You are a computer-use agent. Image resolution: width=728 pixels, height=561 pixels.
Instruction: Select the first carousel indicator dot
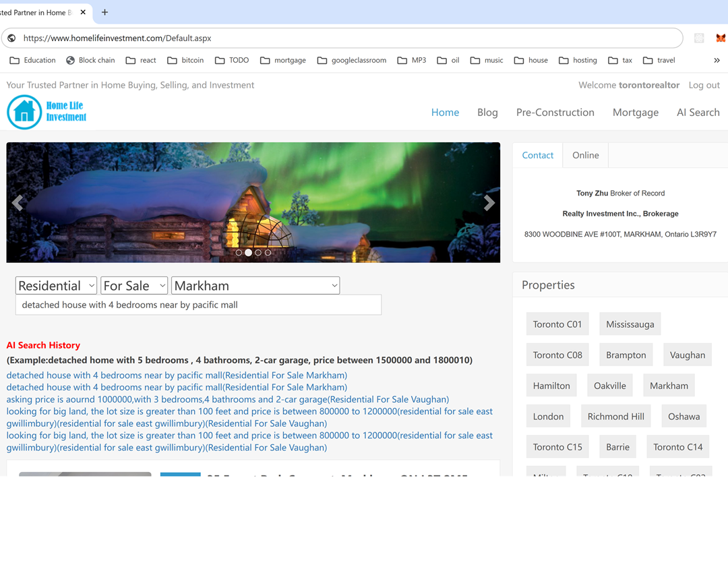239,253
